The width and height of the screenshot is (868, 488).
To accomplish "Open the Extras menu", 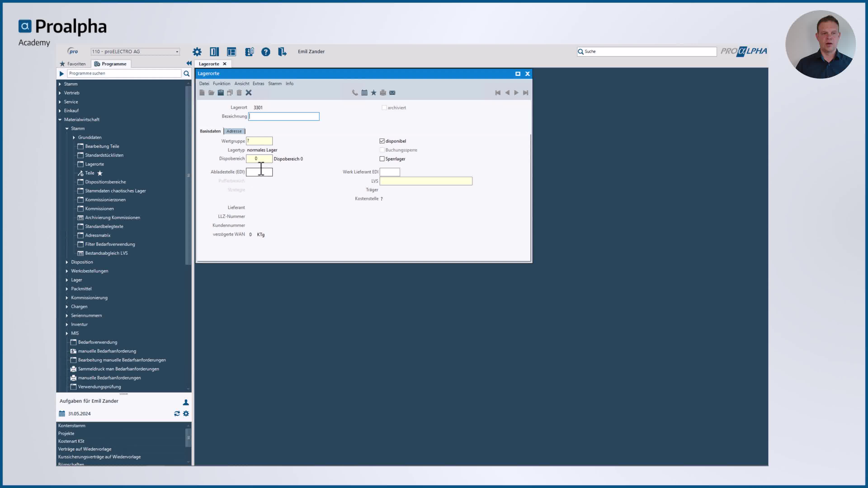I will click(258, 84).
